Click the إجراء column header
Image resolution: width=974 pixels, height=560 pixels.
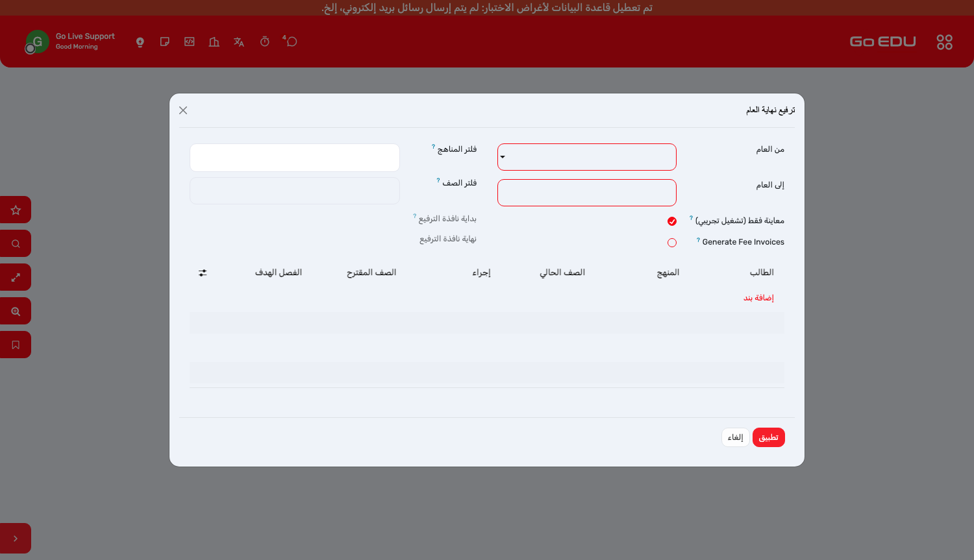[481, 273]
